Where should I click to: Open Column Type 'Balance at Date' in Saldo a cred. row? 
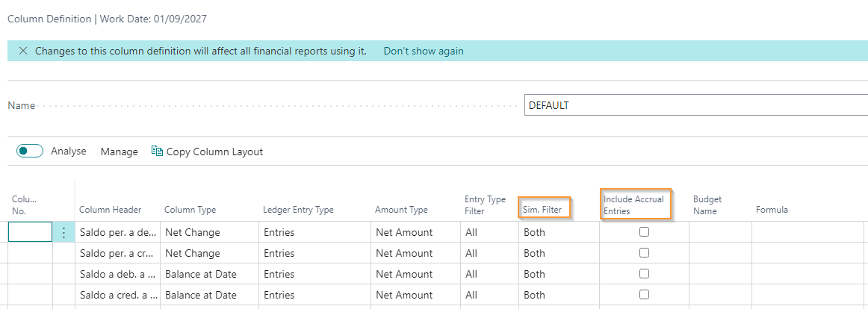click(209, 295)
